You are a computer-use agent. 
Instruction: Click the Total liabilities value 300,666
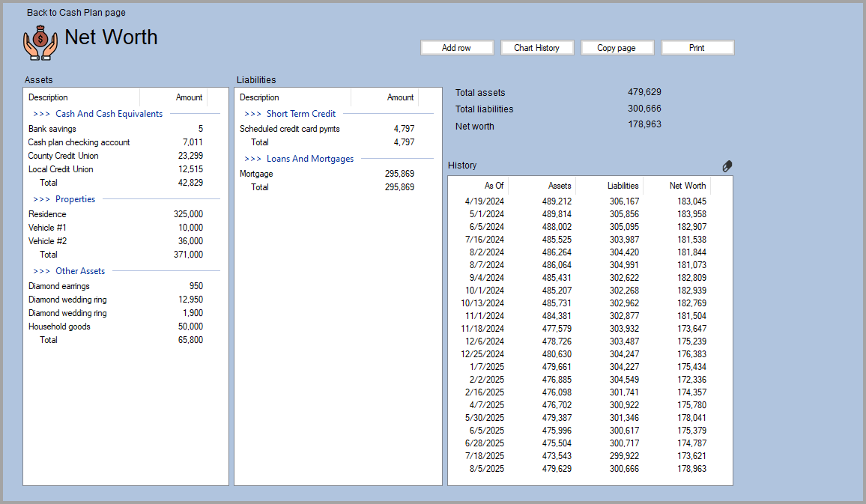[x=644, y=109]
